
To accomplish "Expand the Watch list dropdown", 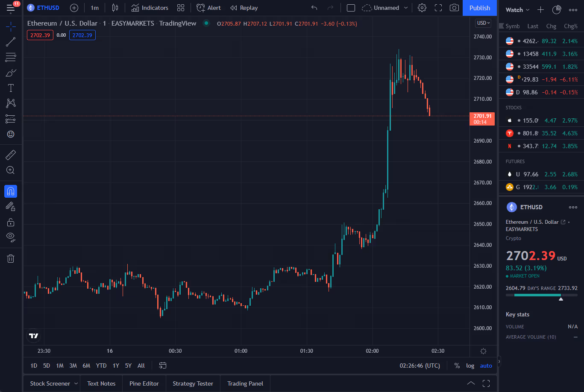I will pos(517,10).
